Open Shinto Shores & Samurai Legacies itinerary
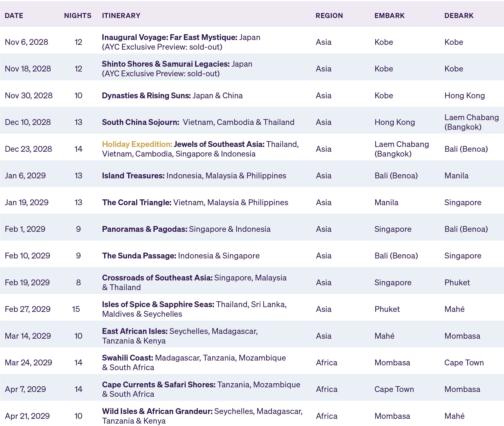Viewport: 504px width, 426px height. click(x=165, y=64)
